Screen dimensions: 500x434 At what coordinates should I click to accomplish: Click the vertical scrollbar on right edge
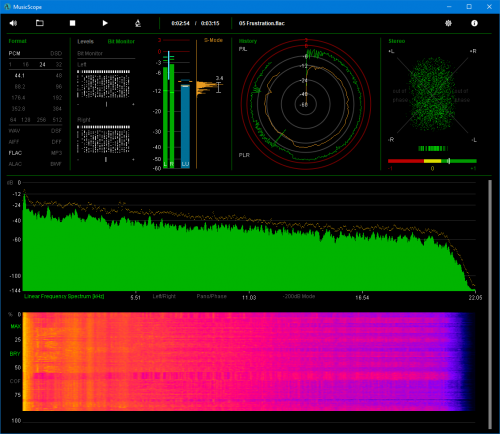(490, 305)
